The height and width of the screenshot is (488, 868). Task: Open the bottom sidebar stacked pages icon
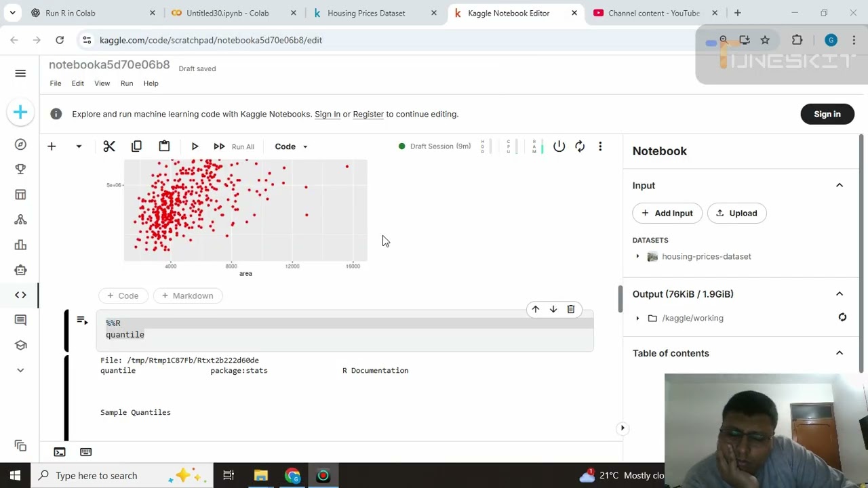tap(20, 445)
